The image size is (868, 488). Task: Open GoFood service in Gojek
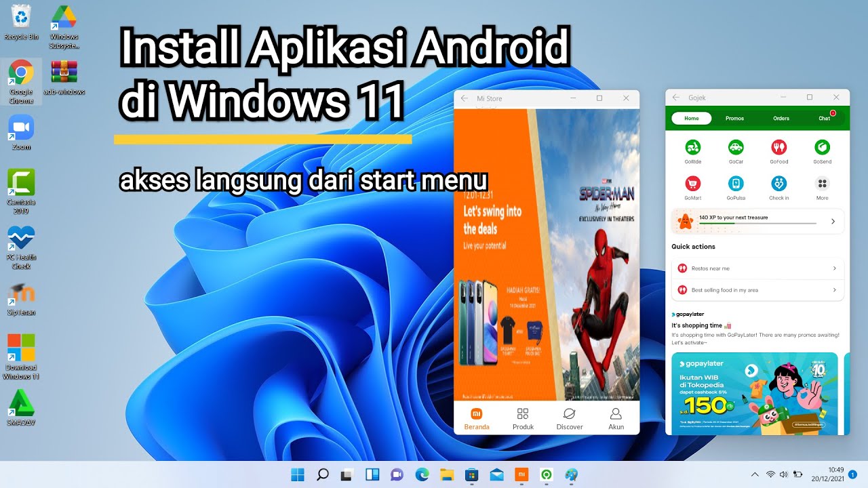[x=778, y=150]
